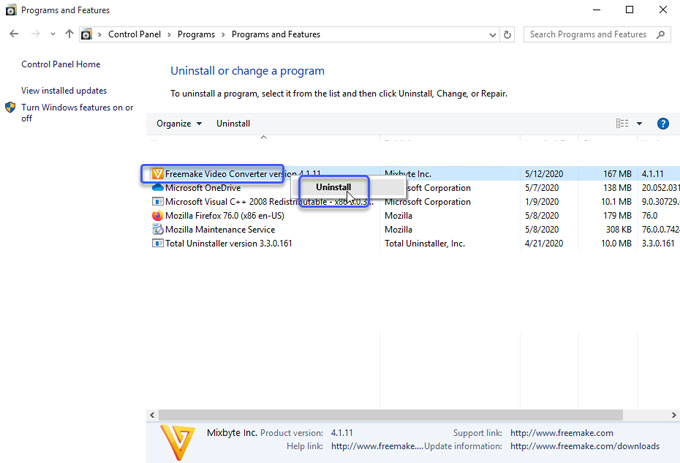Click the Mozilla Firefox icon
This screenshot has height=463, width=680.
tap(157, 215)
